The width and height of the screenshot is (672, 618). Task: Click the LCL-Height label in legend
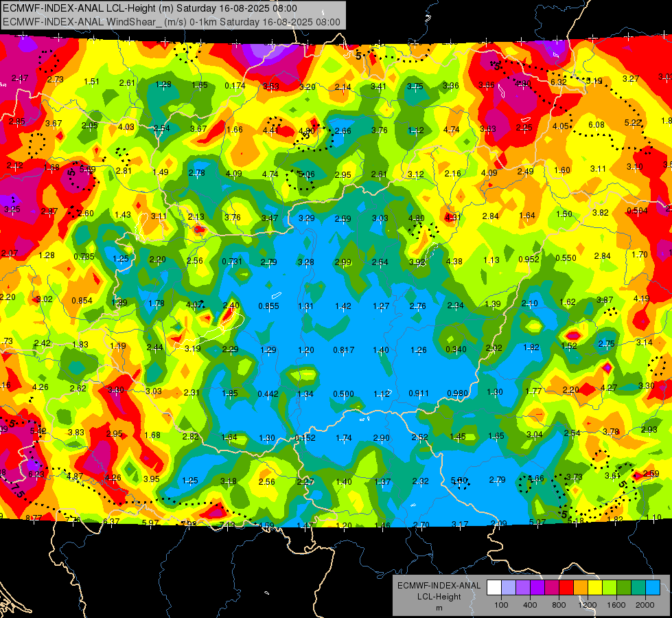(439, 597)
